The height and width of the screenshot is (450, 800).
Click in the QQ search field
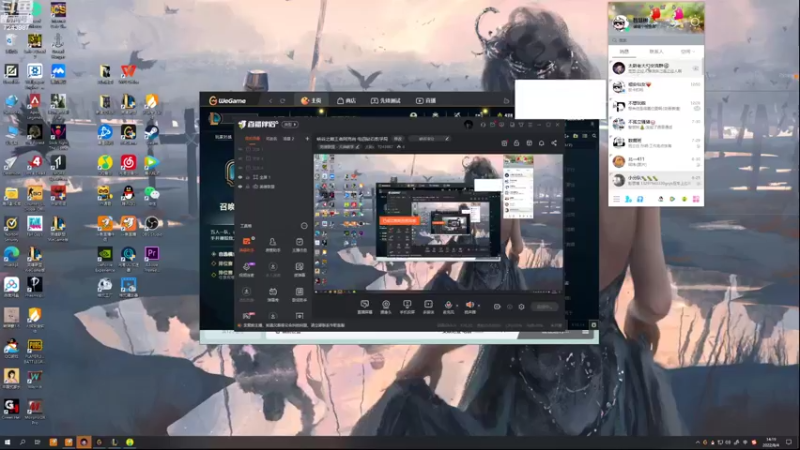point(656,40)
